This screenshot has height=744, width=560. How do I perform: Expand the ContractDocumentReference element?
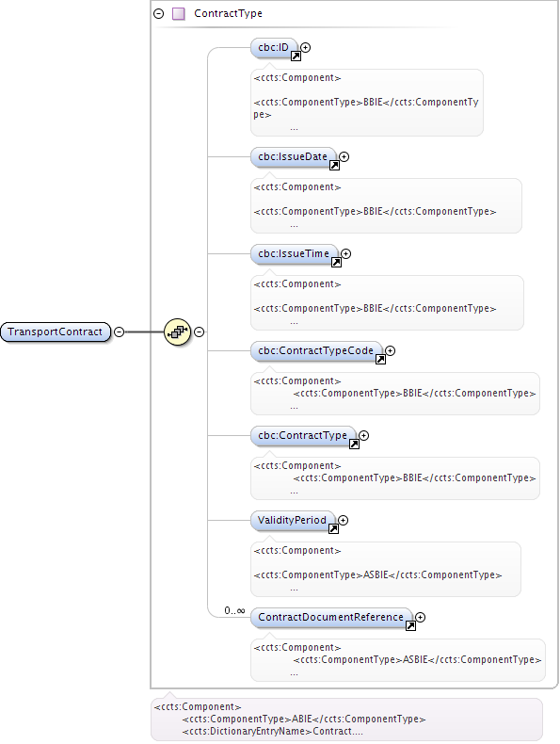[420, 617]
